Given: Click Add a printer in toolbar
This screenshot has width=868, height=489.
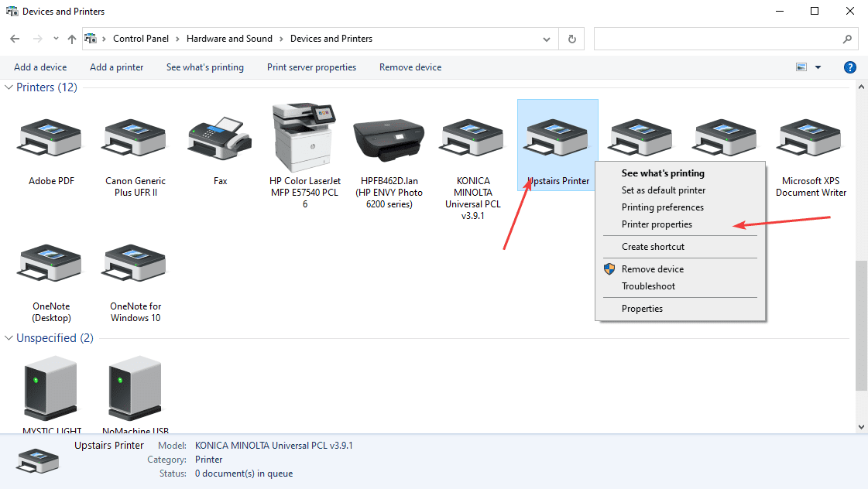Looking at the screenshot, I should tap(116, 67).
